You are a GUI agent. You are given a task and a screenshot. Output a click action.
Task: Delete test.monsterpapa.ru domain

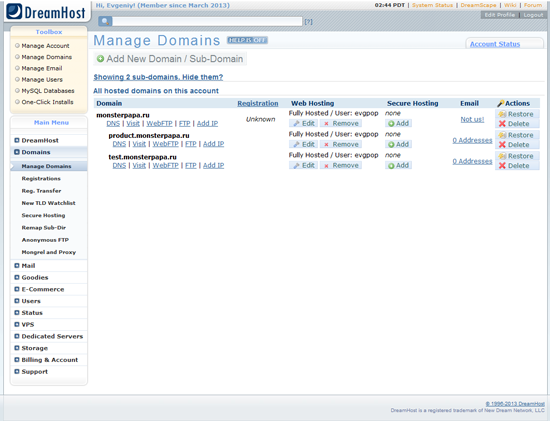517,166
